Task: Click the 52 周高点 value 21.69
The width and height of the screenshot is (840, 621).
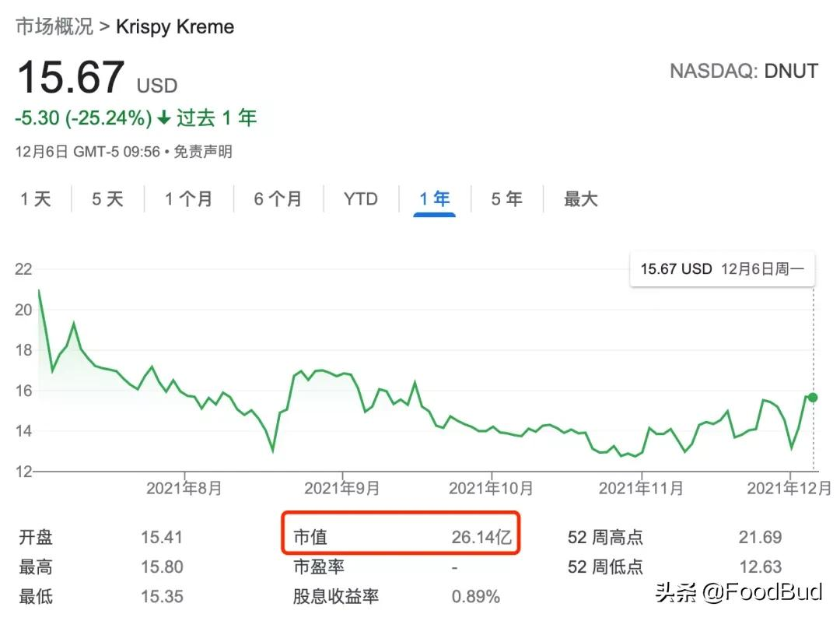Action: point(760,537)
